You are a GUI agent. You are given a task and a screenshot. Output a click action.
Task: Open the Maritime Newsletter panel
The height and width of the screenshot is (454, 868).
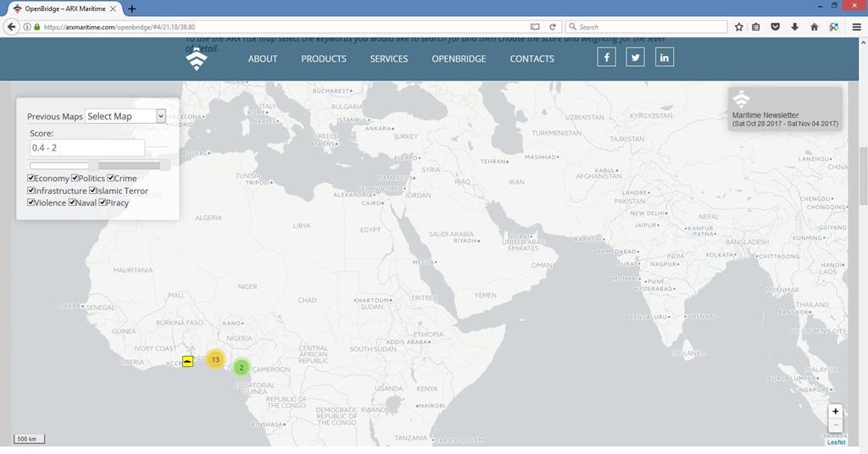point(785,110)
